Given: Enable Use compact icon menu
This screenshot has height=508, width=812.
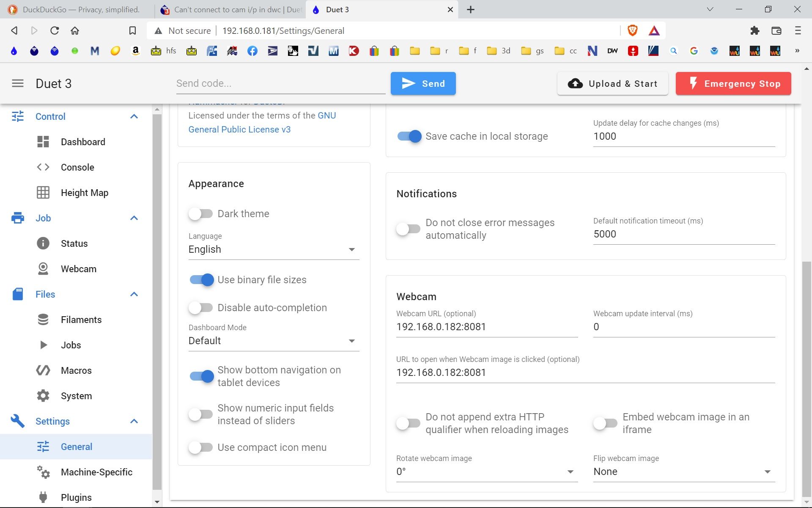Looking at the screenshot, I should coord(200,447).
